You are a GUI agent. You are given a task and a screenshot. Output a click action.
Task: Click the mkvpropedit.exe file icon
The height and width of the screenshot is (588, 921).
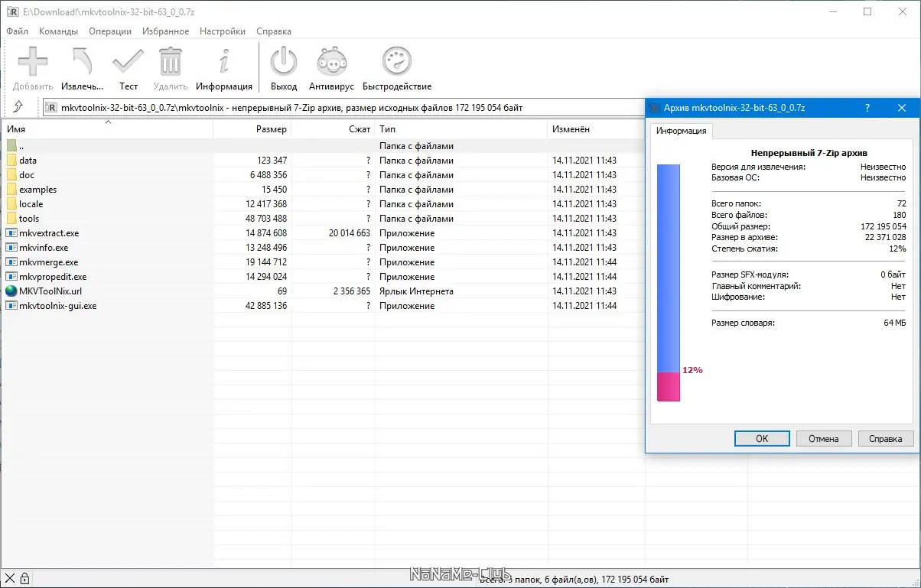[11, 277]
